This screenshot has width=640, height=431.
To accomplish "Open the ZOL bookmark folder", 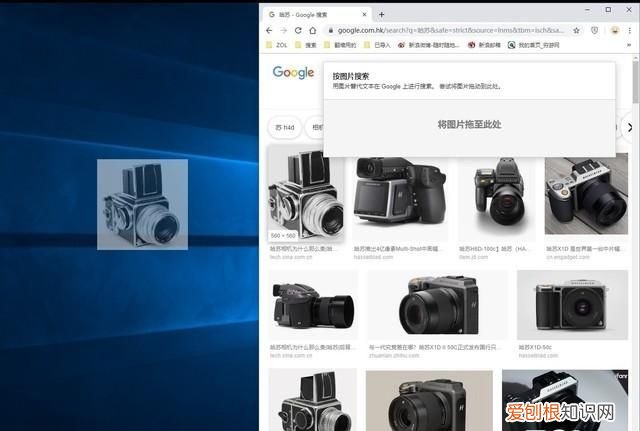I will (x=277, y=45).
